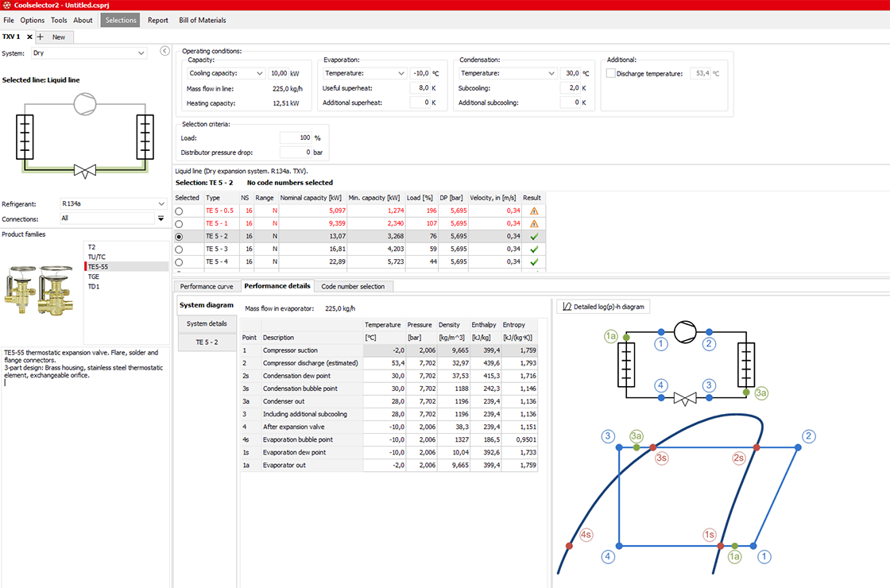Click the green checkmark result for TE 5 - 2
The height and width of the screenshot is (588, 890).
point(533,235)
